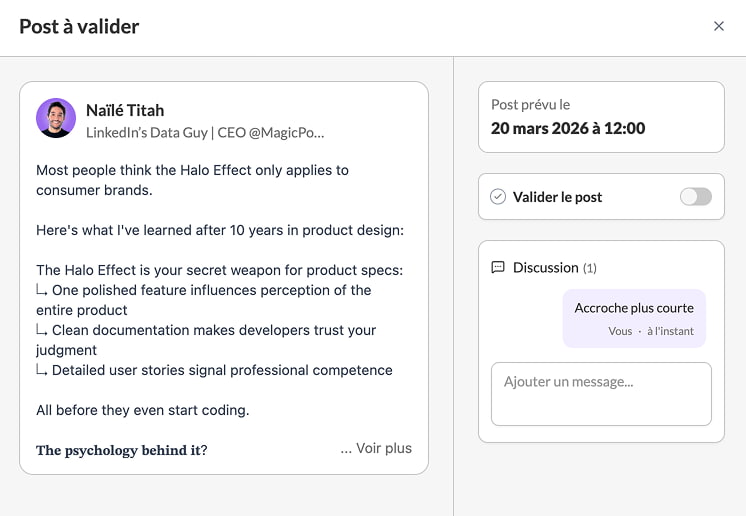Click the "Here's what I've learned" sentence
The height and width of the screenshot is (516, 746).
[x=220, y=230]
